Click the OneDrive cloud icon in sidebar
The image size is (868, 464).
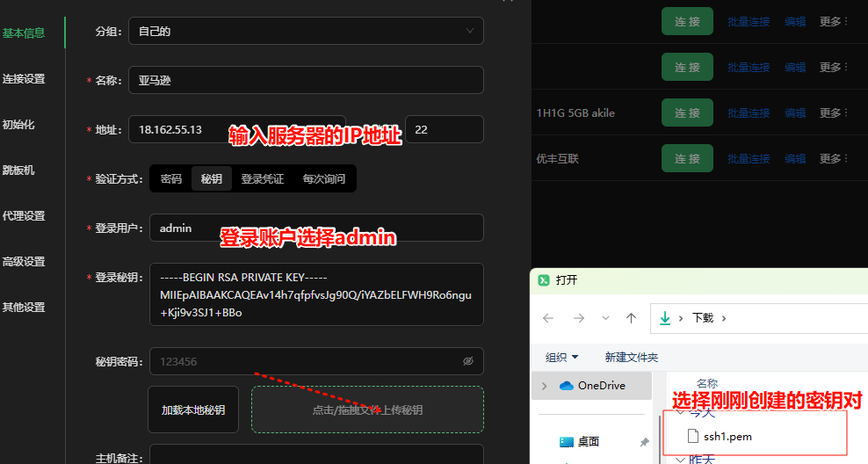(566, 386)
